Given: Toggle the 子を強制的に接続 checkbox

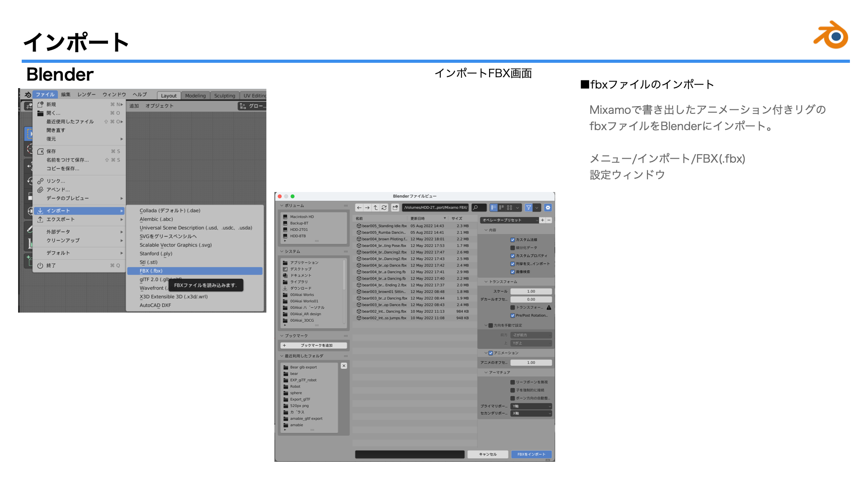Looking at the screenshot, I should pos(513,390).
